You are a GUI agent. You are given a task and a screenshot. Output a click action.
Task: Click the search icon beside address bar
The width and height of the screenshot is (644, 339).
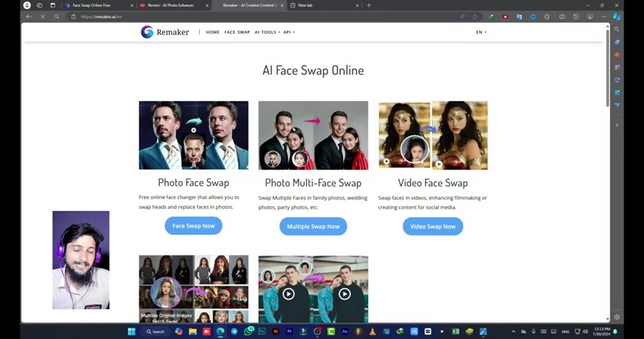(x=57, y=17)
